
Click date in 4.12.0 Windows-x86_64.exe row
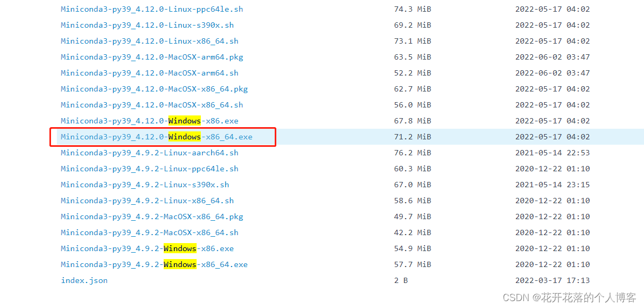coord(553,137)
